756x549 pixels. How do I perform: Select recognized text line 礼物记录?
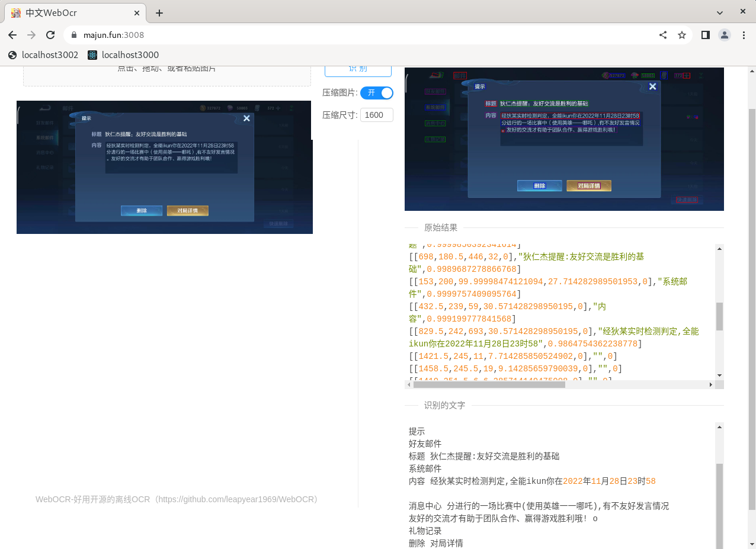pos(425,531)
